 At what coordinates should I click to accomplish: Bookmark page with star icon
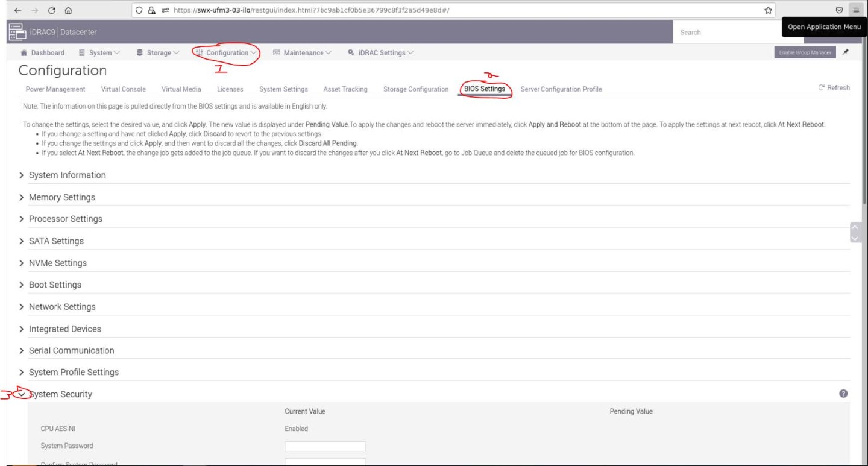pos(768,10)
